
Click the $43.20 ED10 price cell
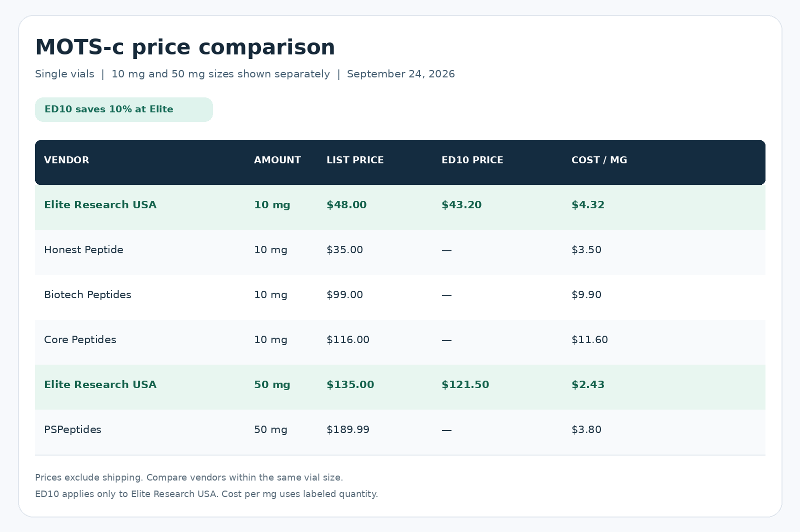(x=461, y=205)
